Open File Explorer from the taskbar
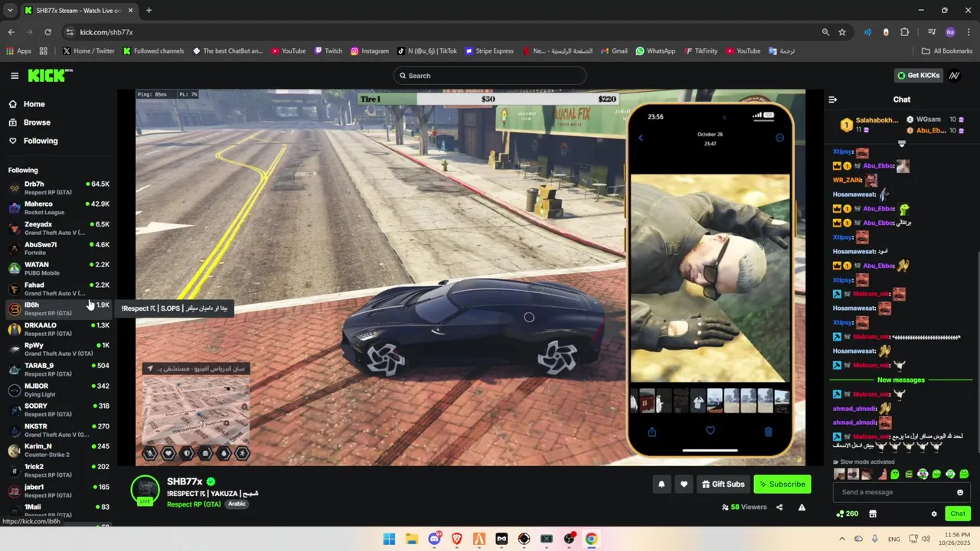The width and height of the screenshot is (980, 551). tap(411, 539)
